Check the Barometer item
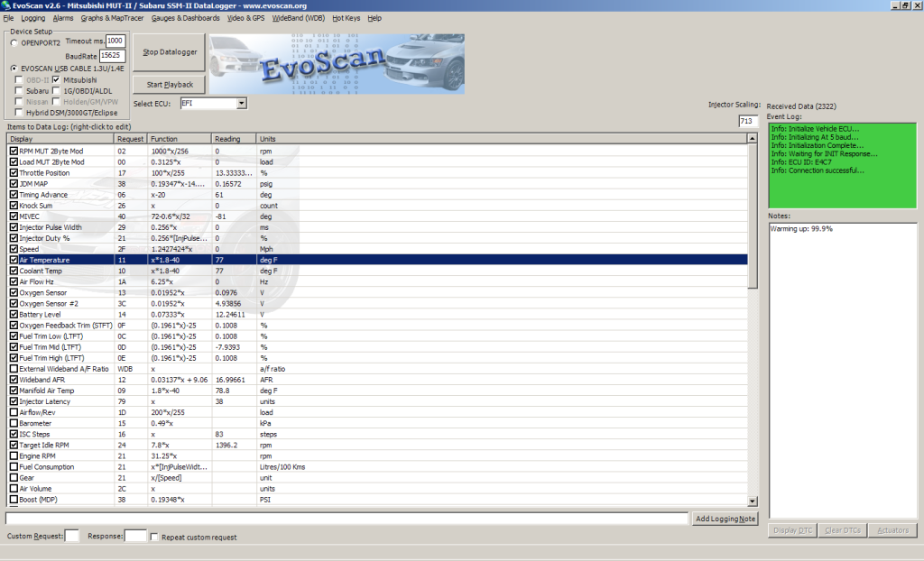The image size is (924, 561). point(14,423)
